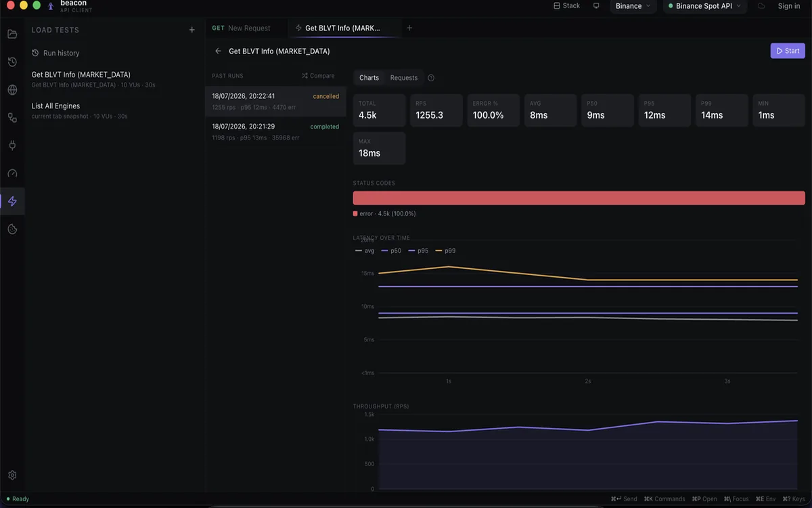Switch to the Requests tab

[404, 78]
